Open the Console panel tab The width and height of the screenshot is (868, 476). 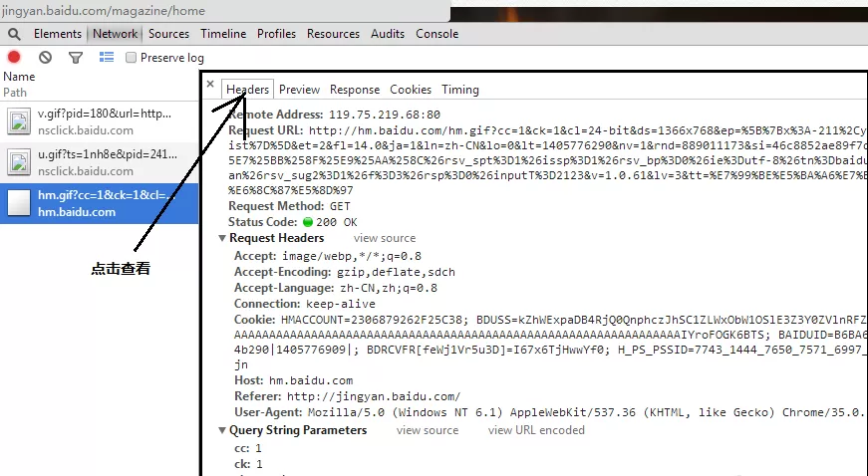click(436, 34)
